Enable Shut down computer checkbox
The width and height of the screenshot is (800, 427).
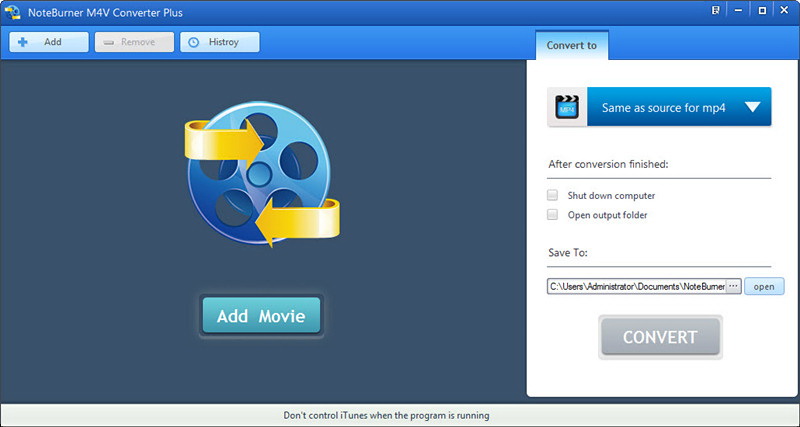click(x=553, y=195)
